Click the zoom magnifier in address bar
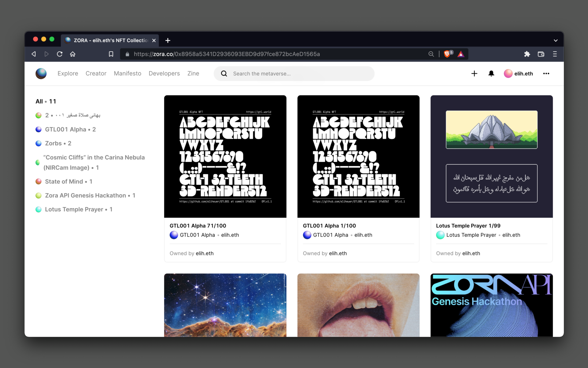Viewport: 588px width, 368px height. 431,54
